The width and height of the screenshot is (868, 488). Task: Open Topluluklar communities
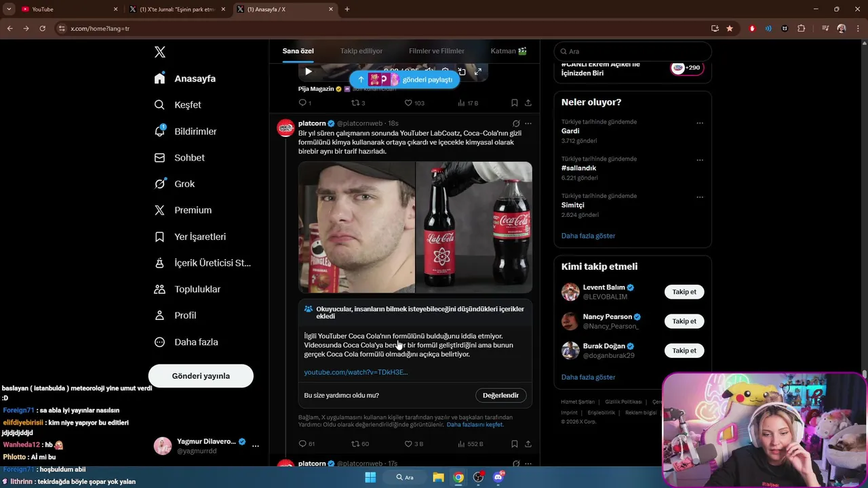point(187,289)
